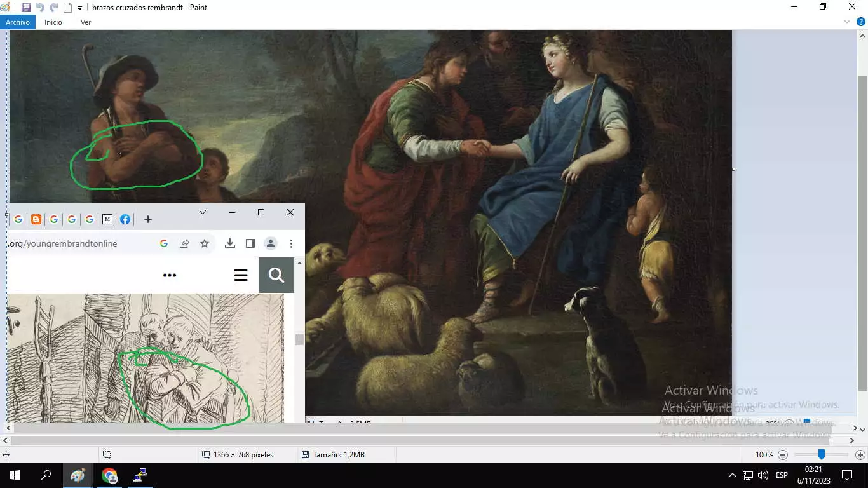Click the 'Tamaño: 1,2MB' status text
The height and width of the screenshot is (488, 868).
click(338, 455)
